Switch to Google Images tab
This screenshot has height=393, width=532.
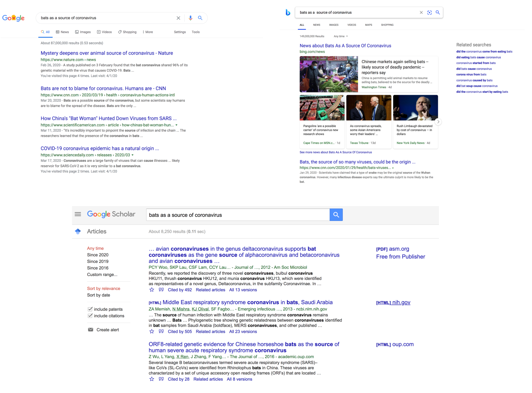[x=83, y=32]
